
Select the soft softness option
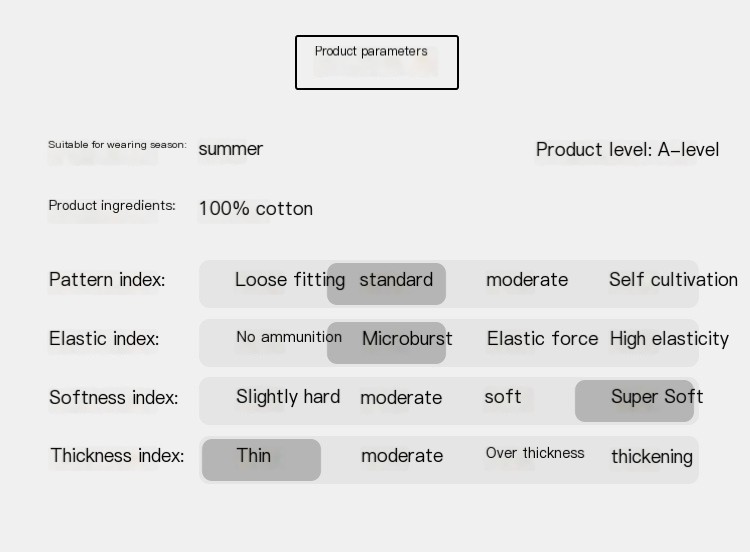pyautogui.click(x=502, y=397)
